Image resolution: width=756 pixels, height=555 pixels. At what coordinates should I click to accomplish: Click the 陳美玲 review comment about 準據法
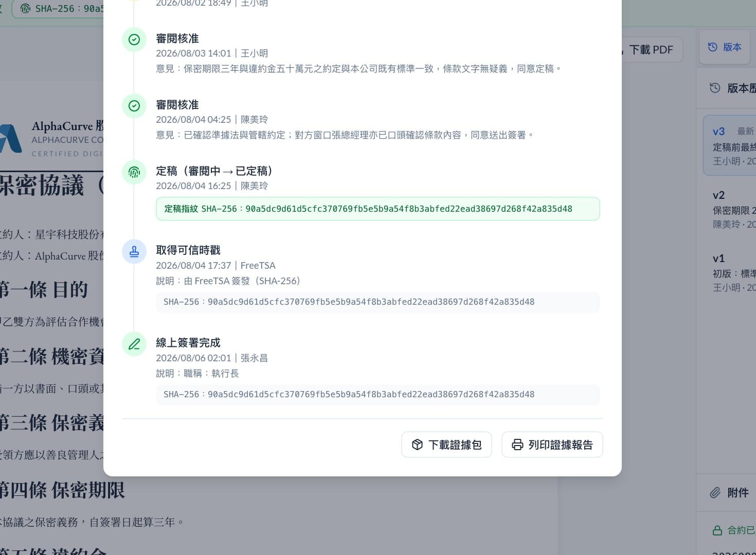[345, 135]
